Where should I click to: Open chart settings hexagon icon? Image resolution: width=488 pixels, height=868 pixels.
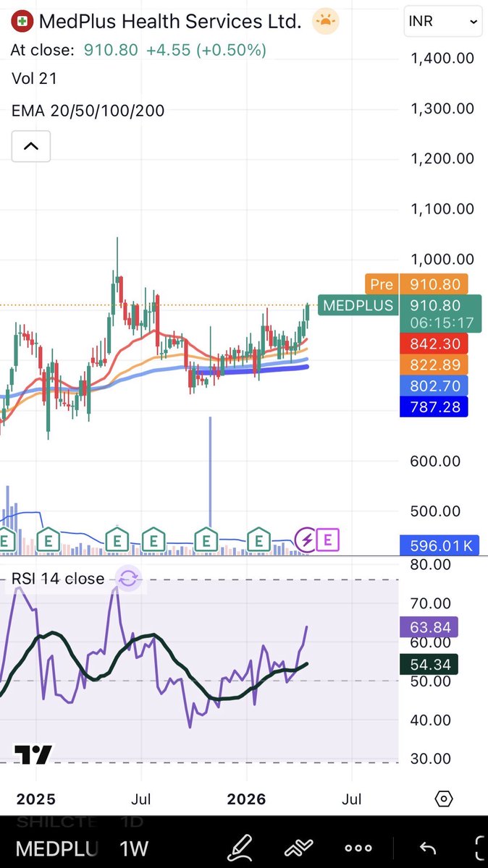(x=444, y=799)
